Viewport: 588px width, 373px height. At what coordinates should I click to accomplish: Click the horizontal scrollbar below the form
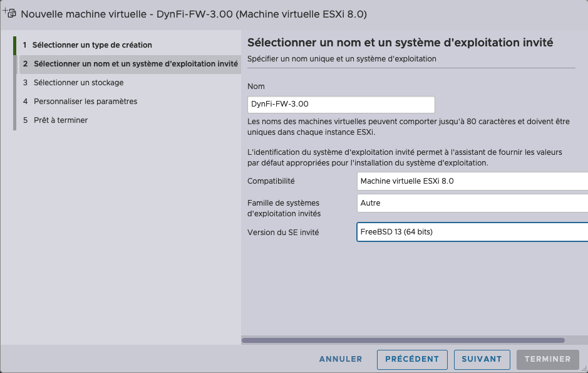coord(403,340)
